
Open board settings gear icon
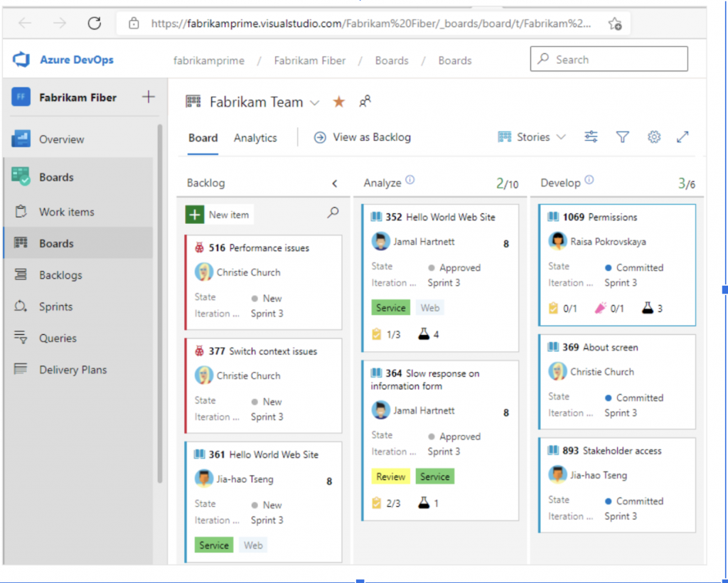[654, 137]
